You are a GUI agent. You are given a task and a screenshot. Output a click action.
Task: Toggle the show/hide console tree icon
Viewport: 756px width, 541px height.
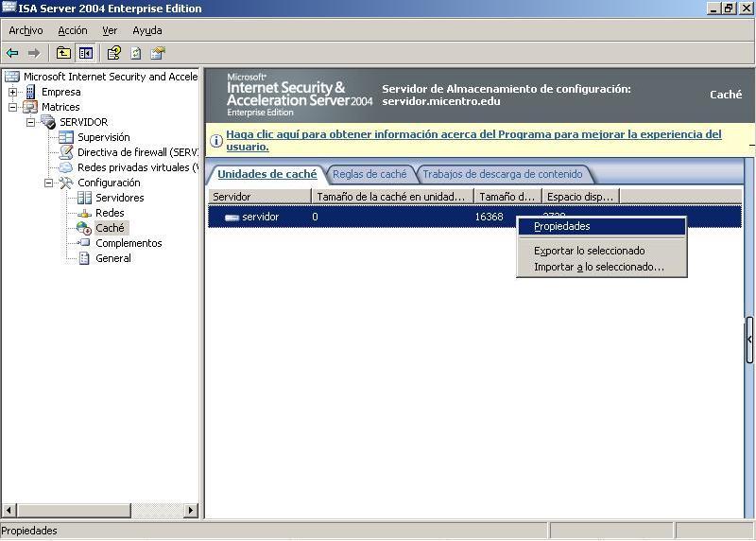click(86, 53)
